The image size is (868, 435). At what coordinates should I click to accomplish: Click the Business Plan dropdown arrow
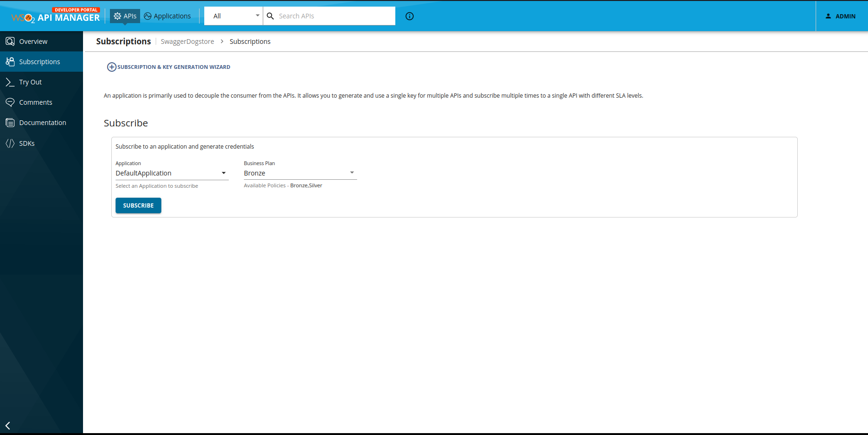(352, 173)
